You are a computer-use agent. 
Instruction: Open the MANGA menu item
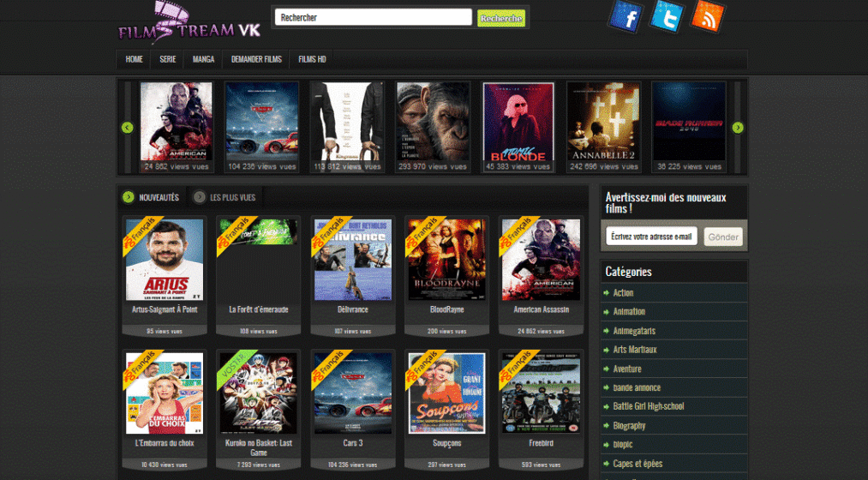[203, 59]
